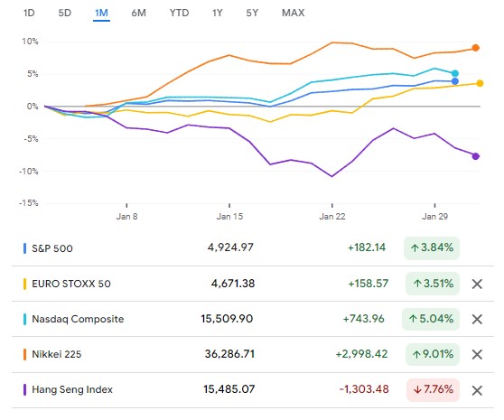This screenshot has height=420, width=504.
Task: Click the Jan 22 axis label
Action: tap(332, 216)
